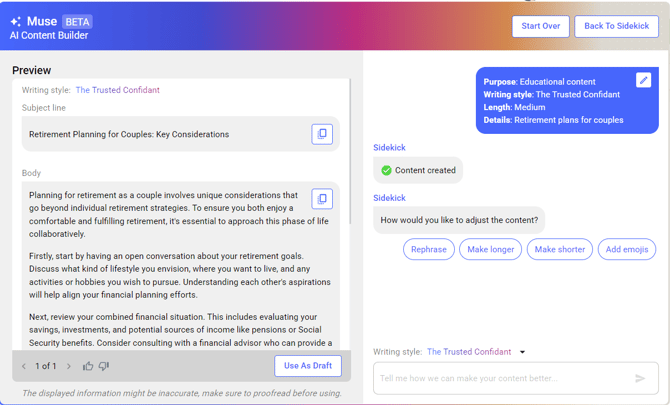
Task: Click The Trusted Confidant preview link
Action: click(x=117, y=90)
